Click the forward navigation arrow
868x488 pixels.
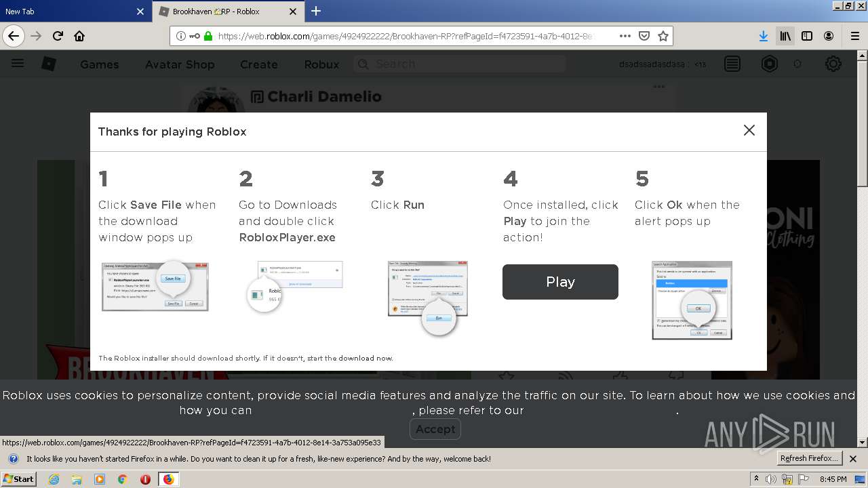click(x=36, y=36)
